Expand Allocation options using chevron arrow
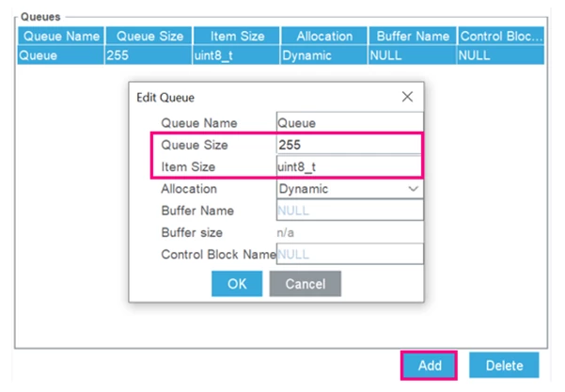 (x=413, y=189)
